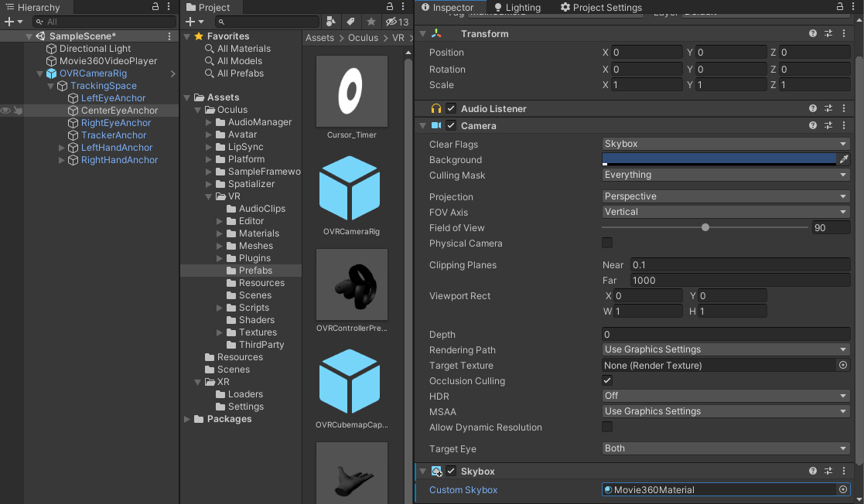Click the Oculus breadcrumb in asset path
Screen dimensions: 864x504
363,38
